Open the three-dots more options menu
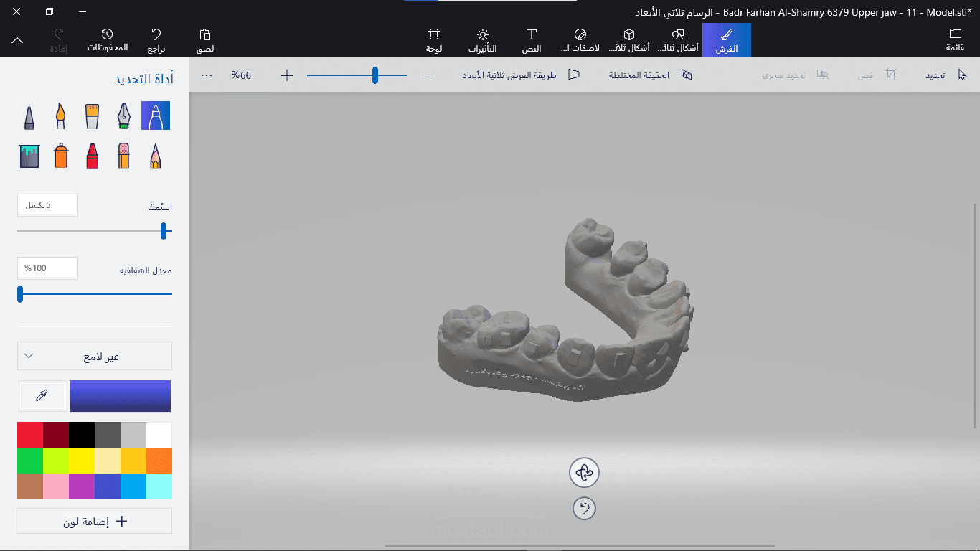The height and width of the screenshot is (551, 980). 207,75
